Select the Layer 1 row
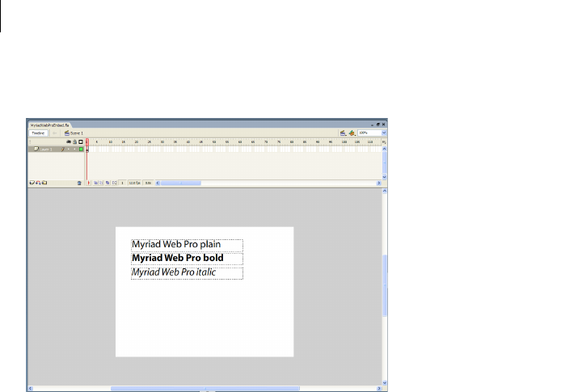The width and height of the screenshot is (561, 392). [x=56, y=150]
